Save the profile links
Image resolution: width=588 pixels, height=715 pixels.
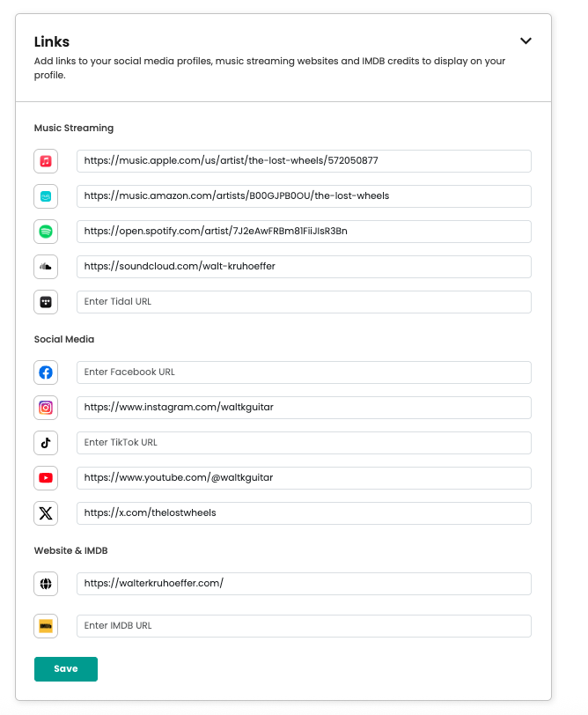click(x=65, y=669)
